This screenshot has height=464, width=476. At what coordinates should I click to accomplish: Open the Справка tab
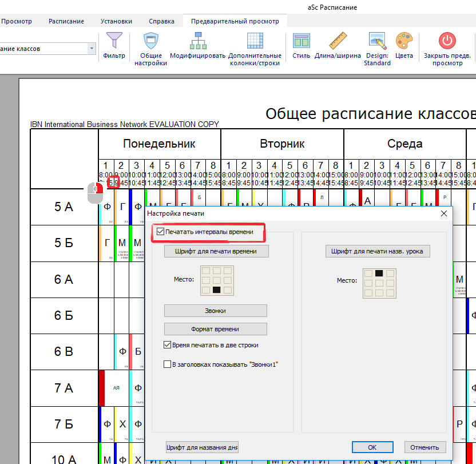coord(161,21)
